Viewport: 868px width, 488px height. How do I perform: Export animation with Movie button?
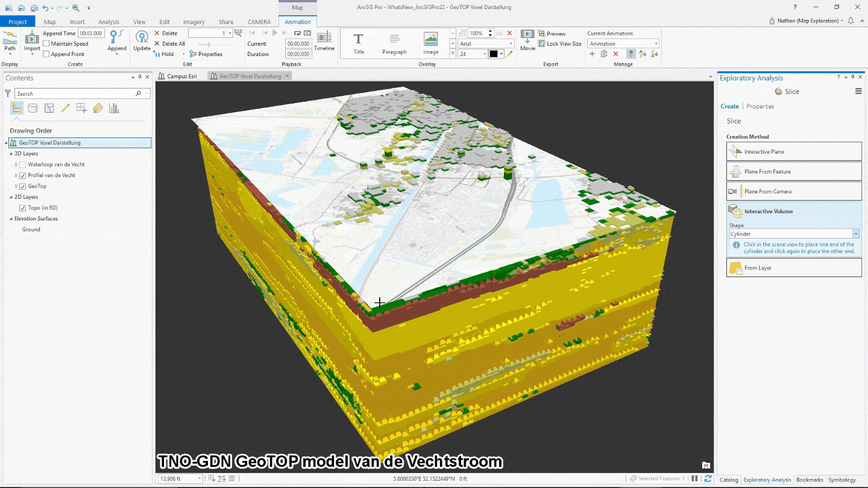tap(527, 40)
